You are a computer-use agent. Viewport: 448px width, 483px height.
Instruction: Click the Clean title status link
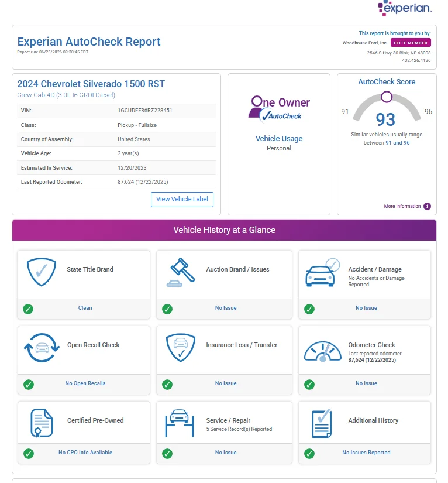pos(85,308)
